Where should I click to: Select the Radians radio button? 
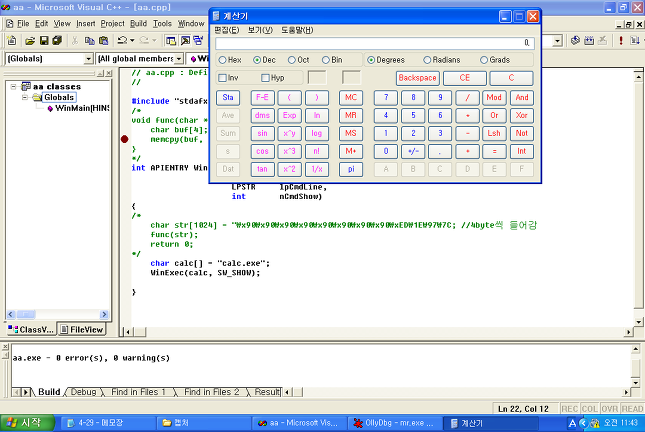[427, 60]
